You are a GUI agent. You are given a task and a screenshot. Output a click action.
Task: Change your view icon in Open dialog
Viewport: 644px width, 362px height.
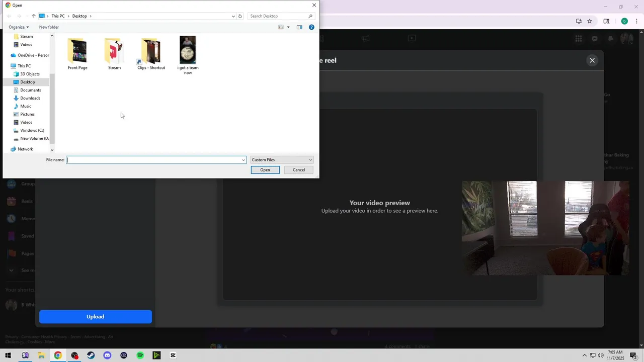pos(281,27)
